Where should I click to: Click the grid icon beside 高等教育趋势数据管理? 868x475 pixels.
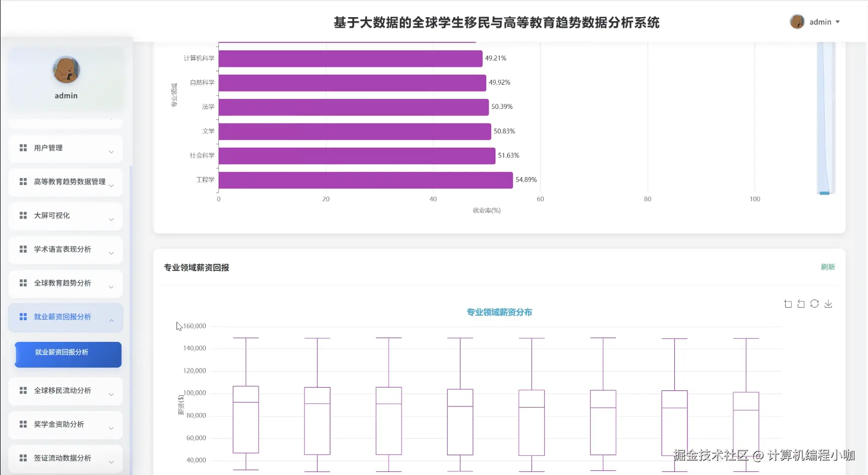23,182
